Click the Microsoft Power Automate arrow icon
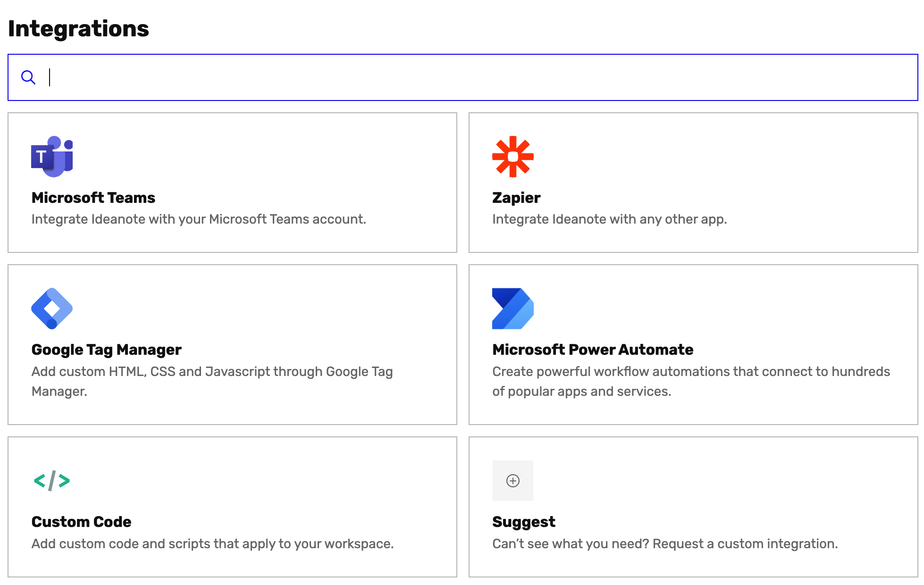This screenshot has width=924, height=585. (x=512, y=309)
